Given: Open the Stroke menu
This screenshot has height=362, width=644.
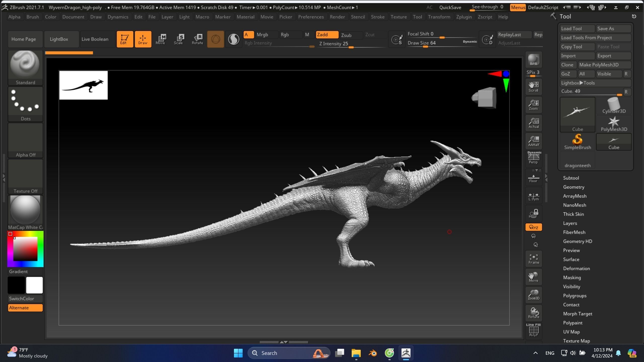Looking at the screenshot, I should pyautogui.click(x=378, y=17).
